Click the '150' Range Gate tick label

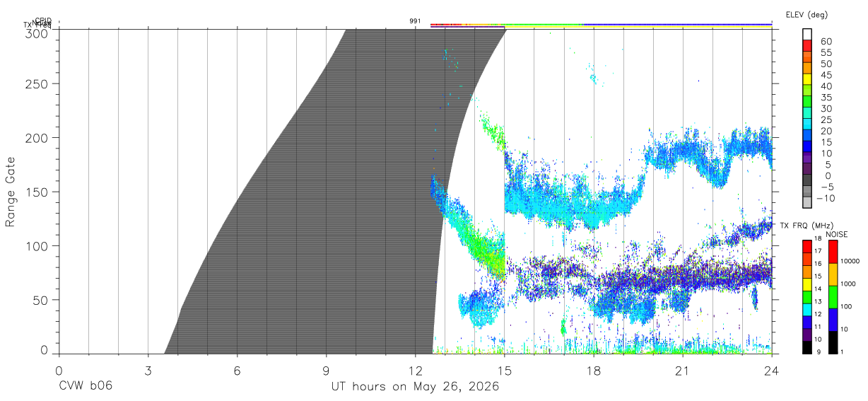38,192
